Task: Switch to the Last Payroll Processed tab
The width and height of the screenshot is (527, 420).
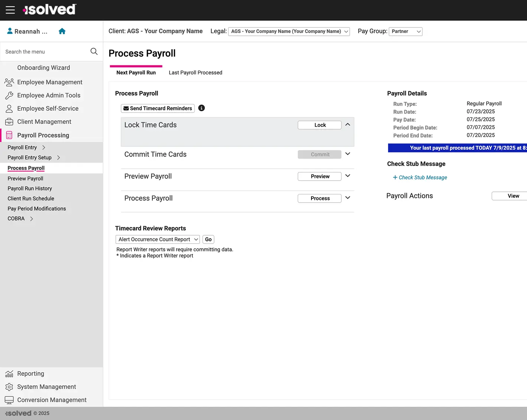Action: [x=195, y=72]
